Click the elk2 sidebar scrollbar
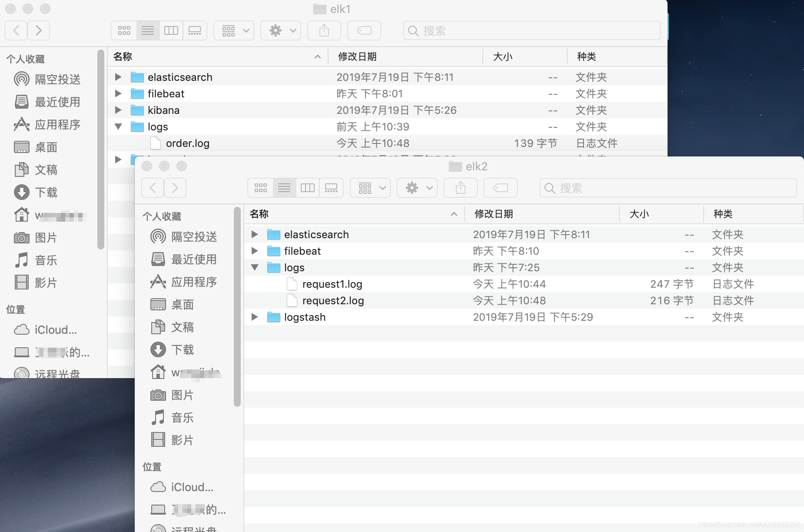 pos(237,307)
